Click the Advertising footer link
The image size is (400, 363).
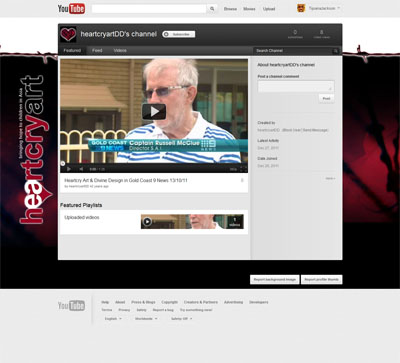(233, 302)
